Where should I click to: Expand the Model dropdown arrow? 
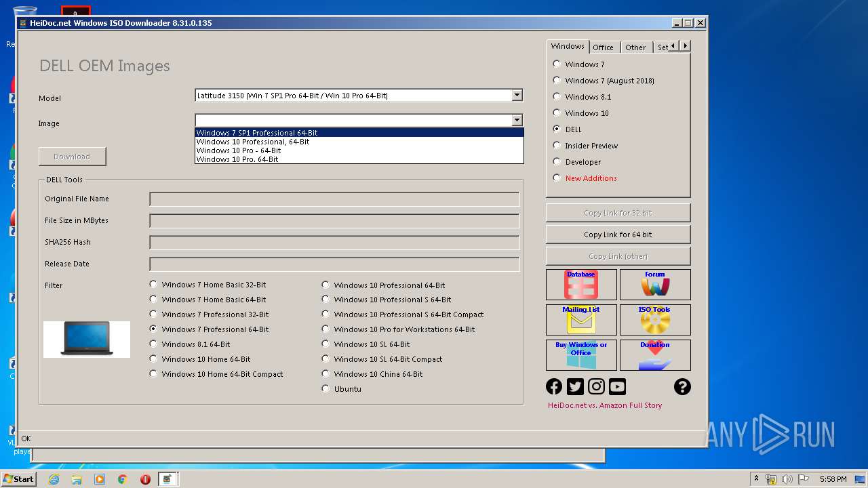tap(517, 96)
